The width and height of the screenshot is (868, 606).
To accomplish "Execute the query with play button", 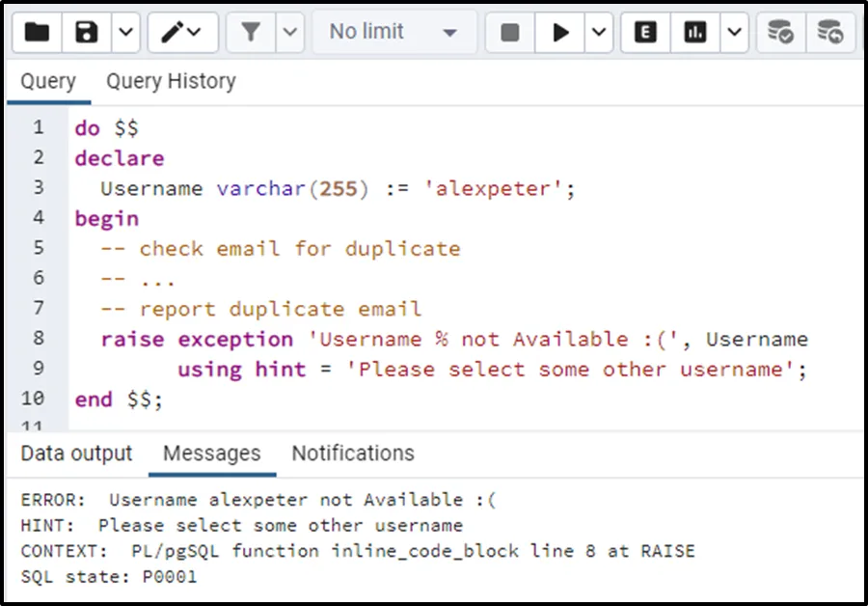I will coord(559,32).
